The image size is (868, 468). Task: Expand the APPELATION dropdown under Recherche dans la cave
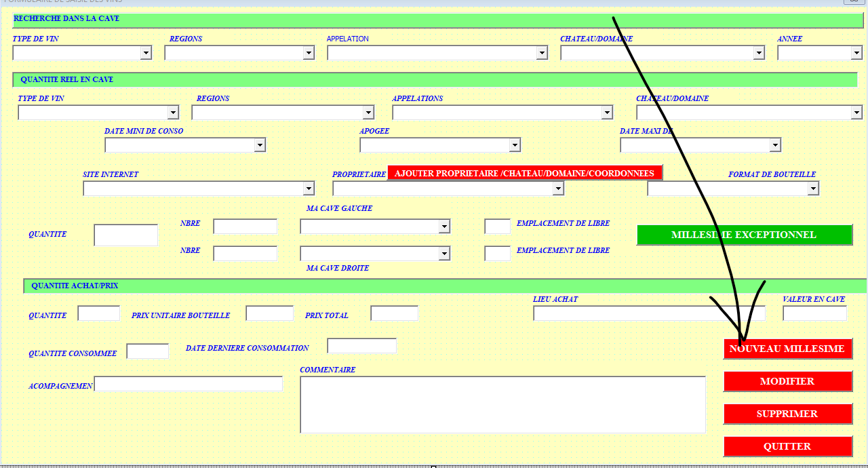[541, 53]
